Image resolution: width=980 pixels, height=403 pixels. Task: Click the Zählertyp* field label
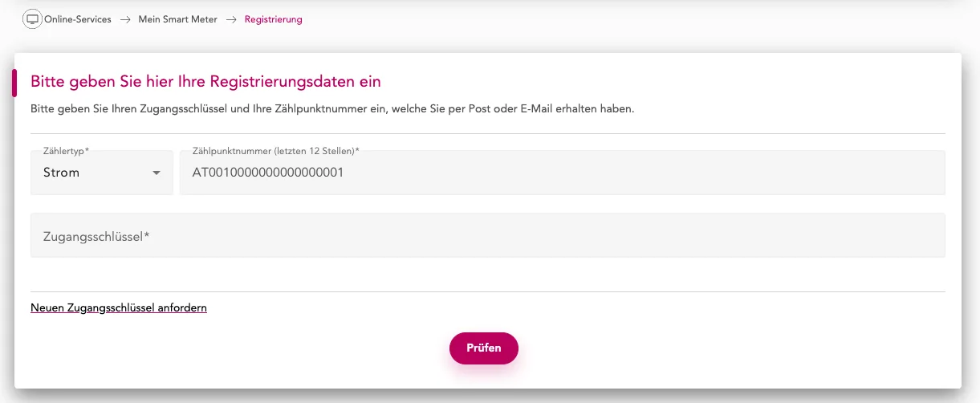coord(66,151)
